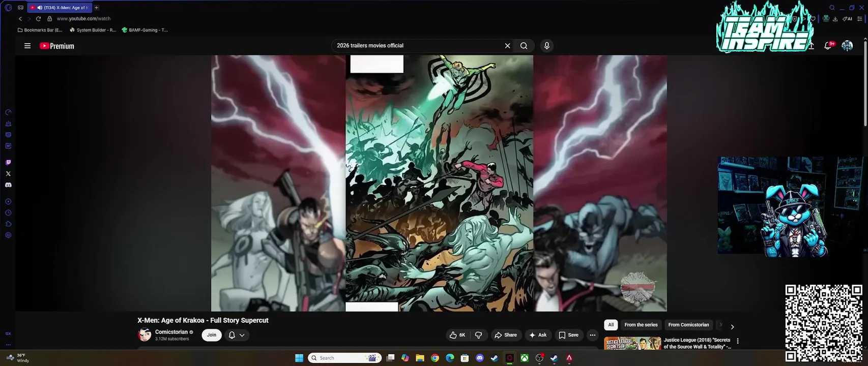Show more filter chips with arrow
The width and height of the screenshot is (868, 366).
coord(732,327)
